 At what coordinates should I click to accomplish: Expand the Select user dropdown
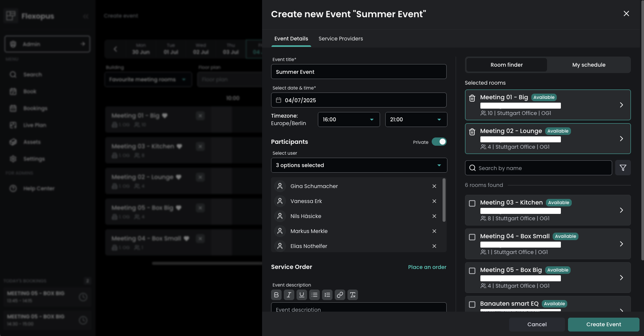(358, 165)
